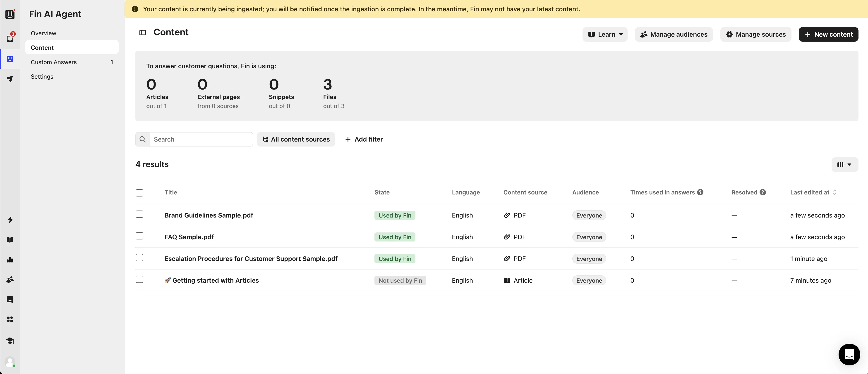Check the FAQ Sample.pdf row checkbox
The height and width of the screenshot is (374, 868).
coord(139,236)
